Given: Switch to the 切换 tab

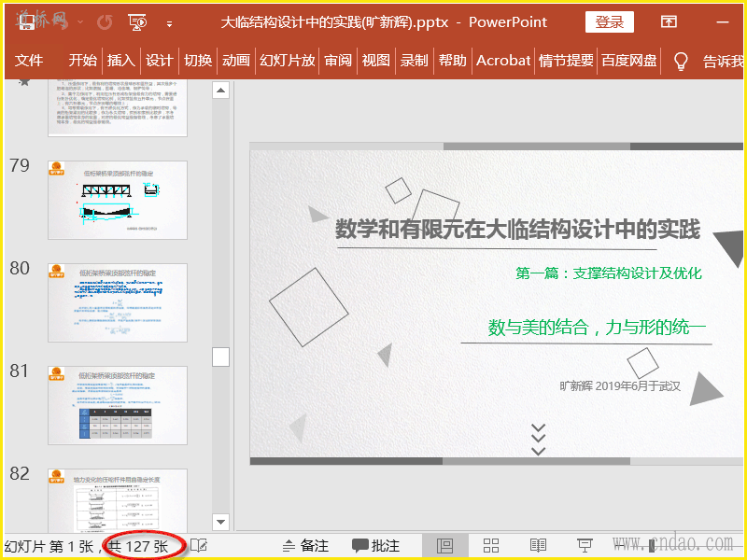Looking at the screenshot, I should tap(198, 61).
